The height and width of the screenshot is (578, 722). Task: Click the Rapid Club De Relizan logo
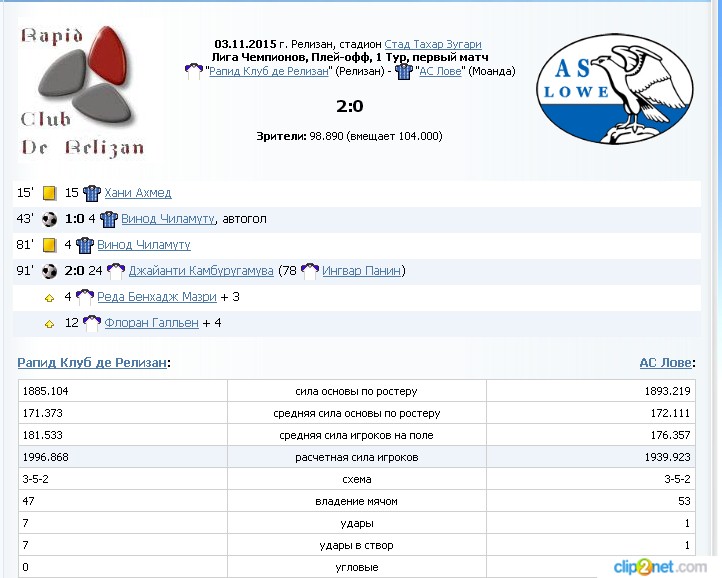(82, 90)
